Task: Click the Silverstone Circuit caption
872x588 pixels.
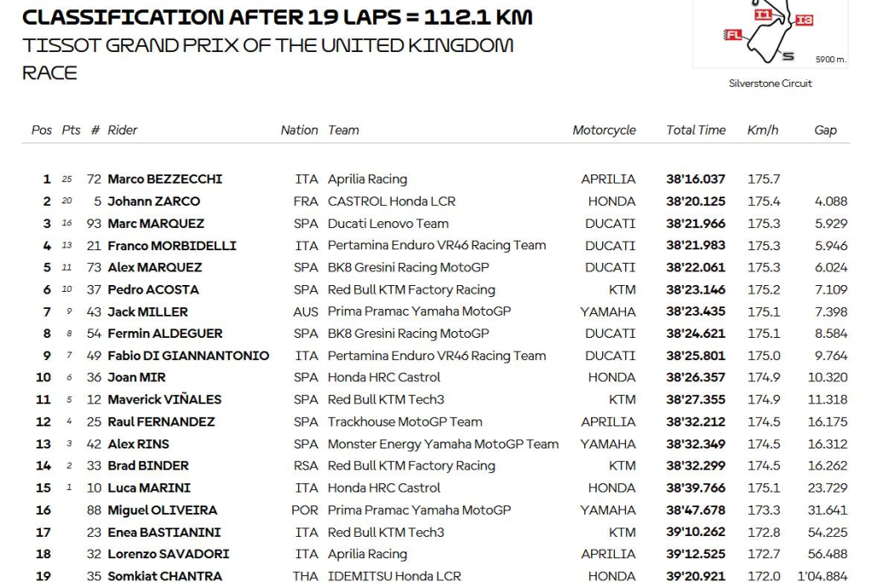Action: (x=770, y=83)
